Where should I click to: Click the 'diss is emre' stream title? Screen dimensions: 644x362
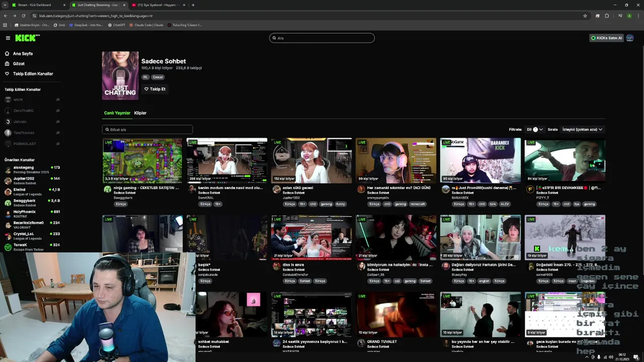coord(293,264)
